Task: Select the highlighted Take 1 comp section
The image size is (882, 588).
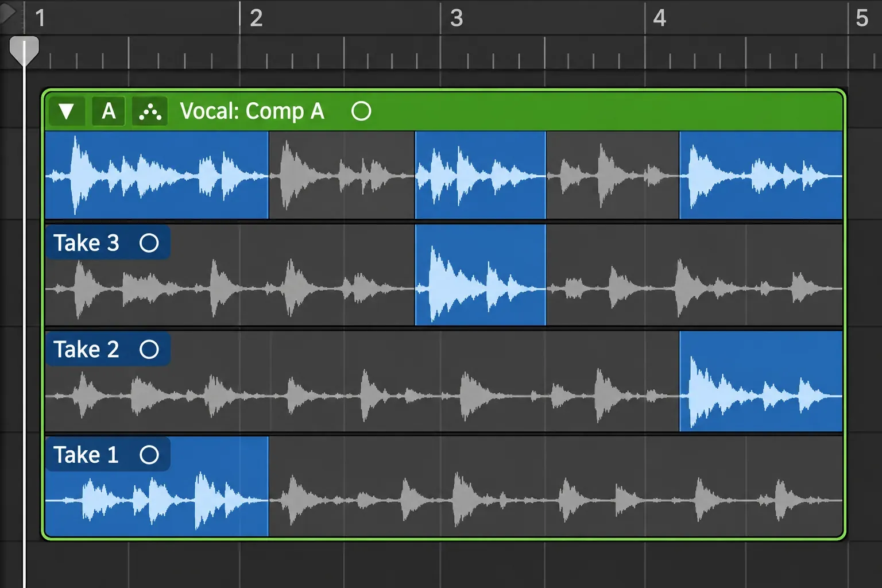Action: pos(157,486)
